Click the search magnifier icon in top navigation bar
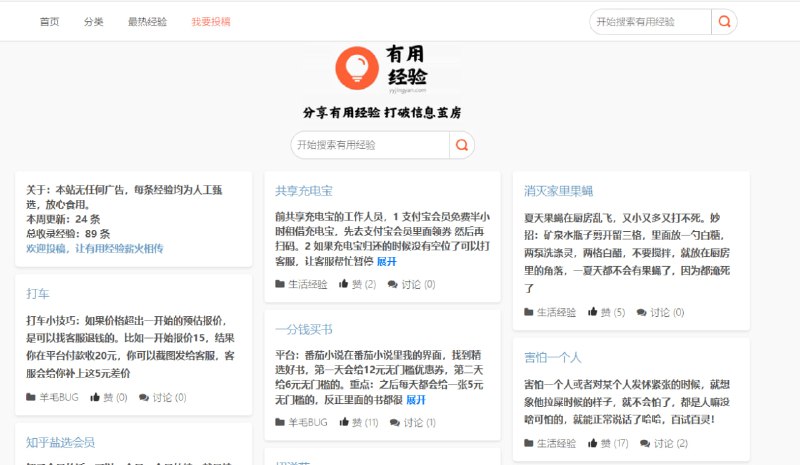 click(724, 21)
